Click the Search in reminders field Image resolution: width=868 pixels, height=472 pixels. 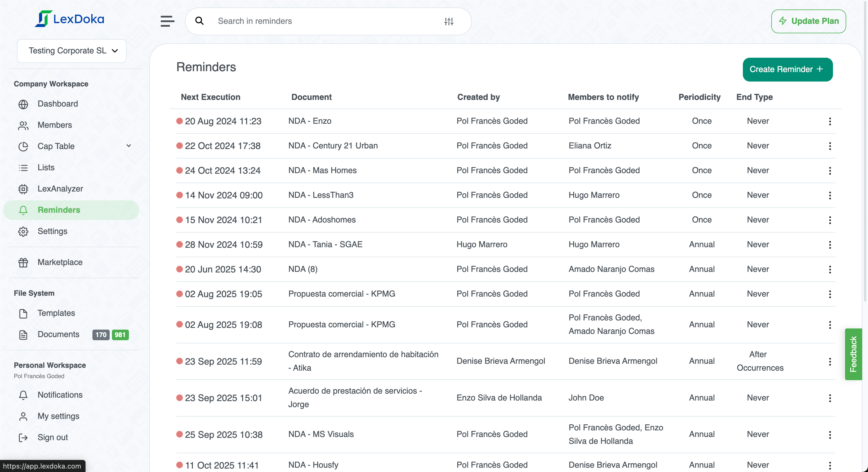click(x=323, y=21)
